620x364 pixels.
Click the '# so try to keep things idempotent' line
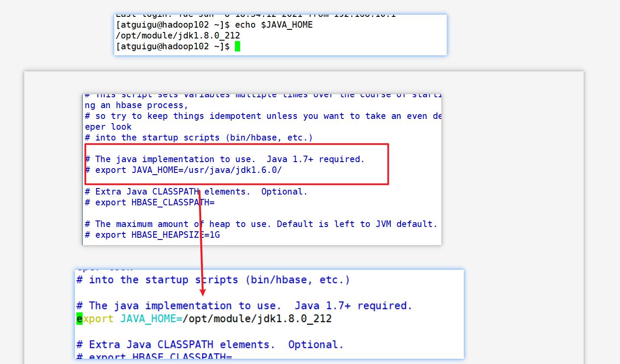coord(263,116)
